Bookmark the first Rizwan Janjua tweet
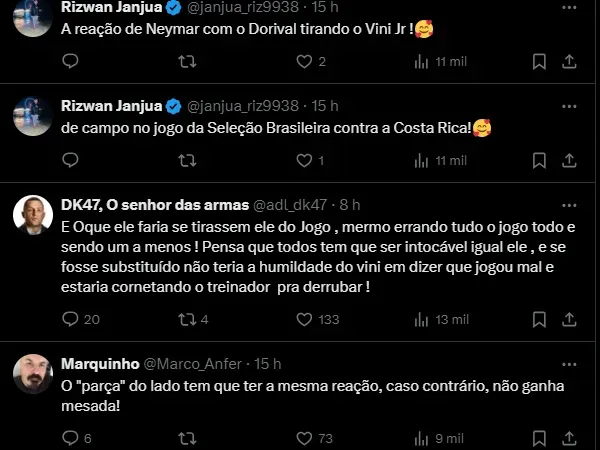This screenshot has height=450, width=600. pos(539,61)
